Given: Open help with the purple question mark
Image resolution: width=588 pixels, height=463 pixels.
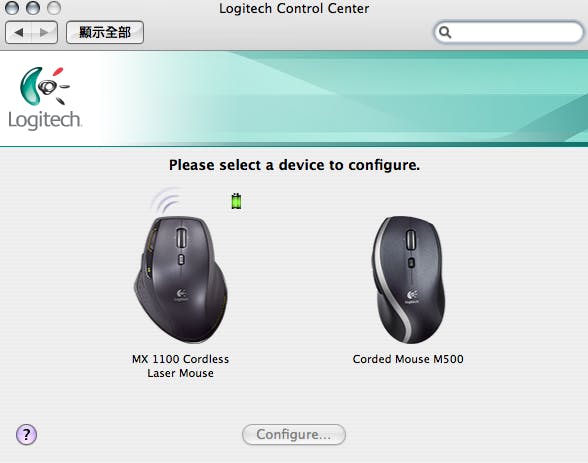Looking at the screenshot, I should (x=26, y=435).
